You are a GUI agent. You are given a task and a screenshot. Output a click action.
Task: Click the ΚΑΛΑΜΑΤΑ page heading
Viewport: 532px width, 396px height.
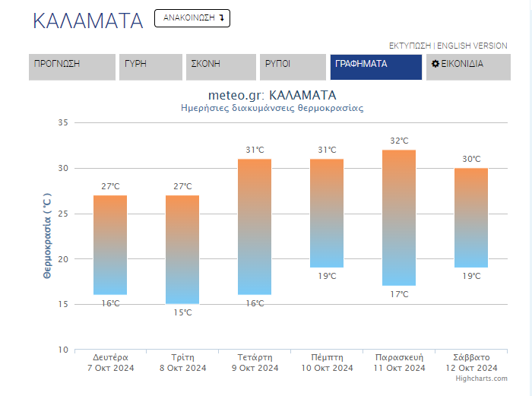[x=88, y=21]
